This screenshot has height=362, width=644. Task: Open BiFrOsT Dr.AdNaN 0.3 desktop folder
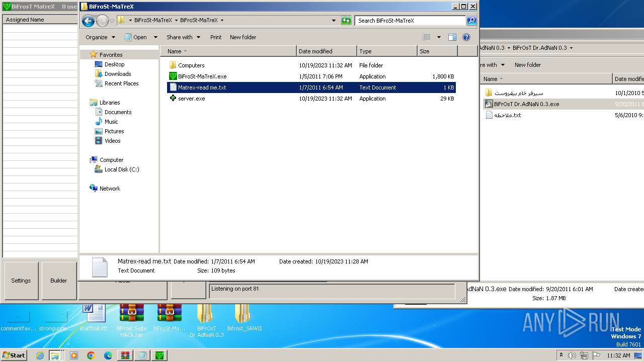206,321
